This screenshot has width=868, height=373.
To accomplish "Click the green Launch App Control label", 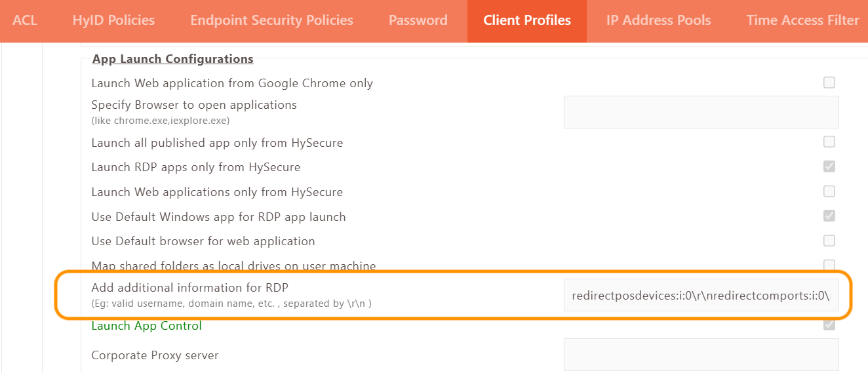I will tap(146, 326).
